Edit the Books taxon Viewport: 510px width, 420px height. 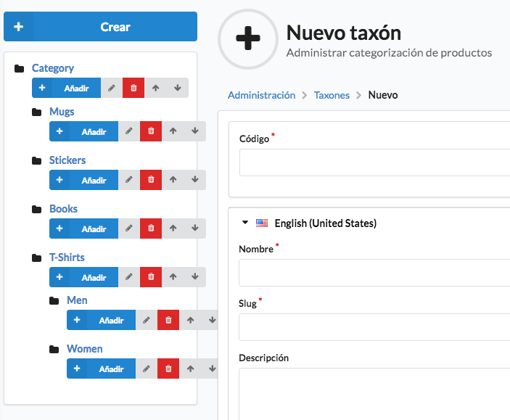pyautogui.click(x=129, y=228)
